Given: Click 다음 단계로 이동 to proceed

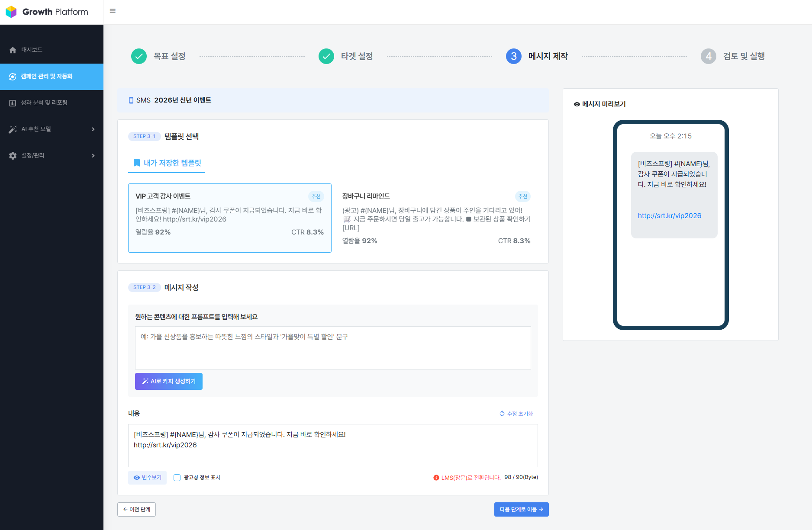Looking at the screenshot, I should point(521,509).
